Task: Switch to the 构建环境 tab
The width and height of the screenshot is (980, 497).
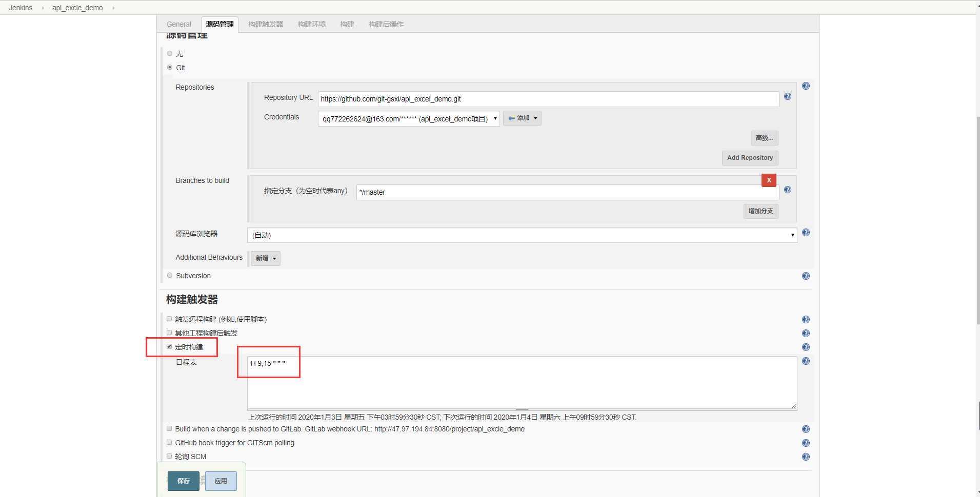Action: click(312, 24)
